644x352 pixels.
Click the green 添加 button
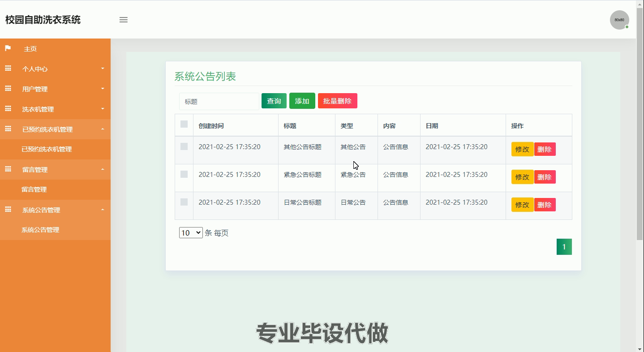coord(302,101)
